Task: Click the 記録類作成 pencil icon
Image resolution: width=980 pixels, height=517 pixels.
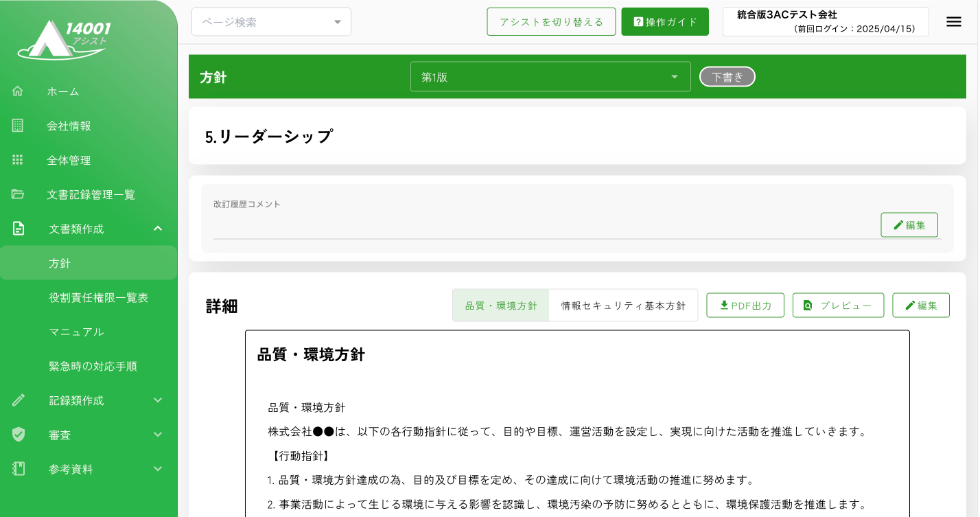Action: (x=19, y=400)
